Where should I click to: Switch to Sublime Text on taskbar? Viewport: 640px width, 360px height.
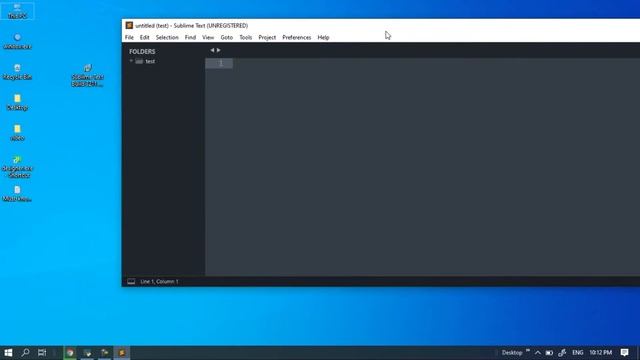coord(122,353)
